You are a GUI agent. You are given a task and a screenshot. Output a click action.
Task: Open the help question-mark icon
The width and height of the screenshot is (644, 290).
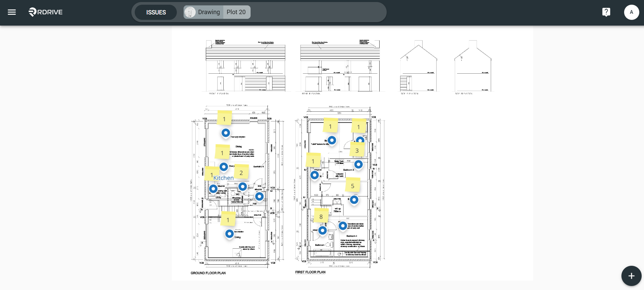[x=606, y=12]
